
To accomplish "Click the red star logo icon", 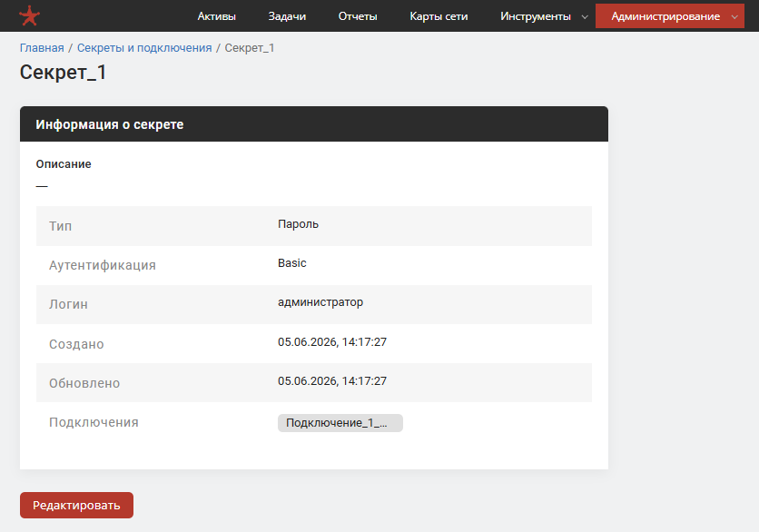I will click(30, 16).
